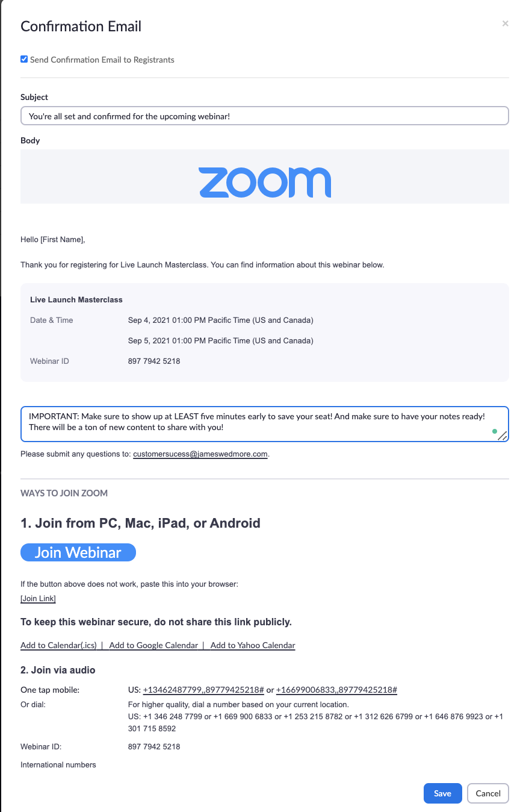This screenshot has width=526, height=812.
Task: Click the Subject text field
Action: point(264,116)
